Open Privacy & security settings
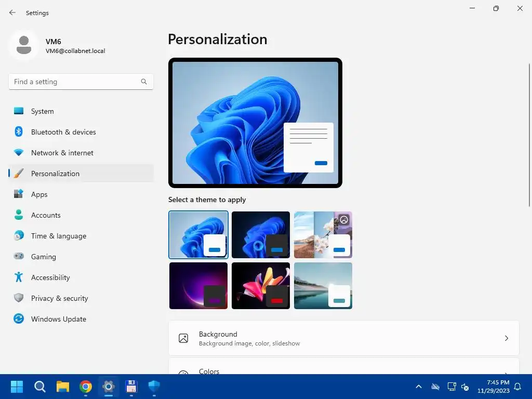 click(x=81, y=298)
